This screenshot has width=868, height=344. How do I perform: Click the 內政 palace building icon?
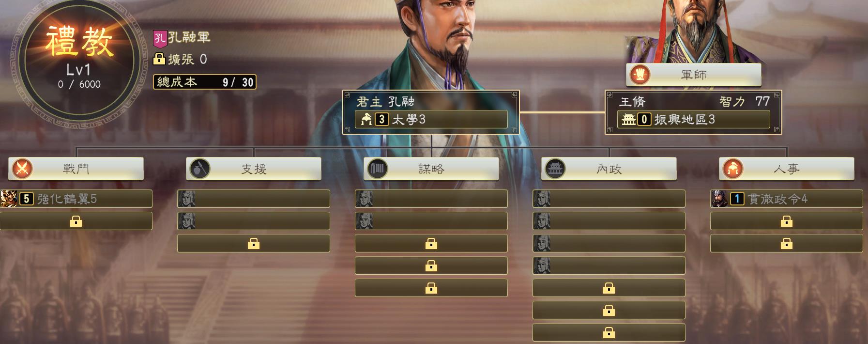pos(555,169)
